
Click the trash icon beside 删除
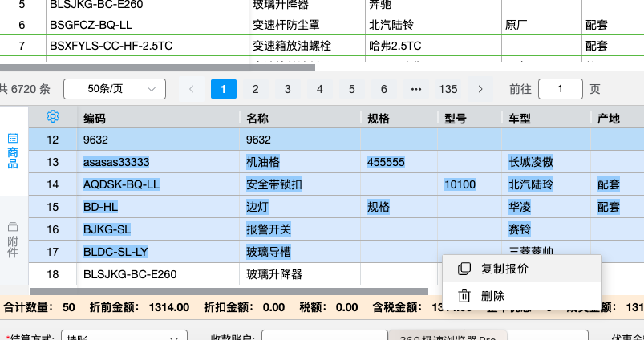464,296
